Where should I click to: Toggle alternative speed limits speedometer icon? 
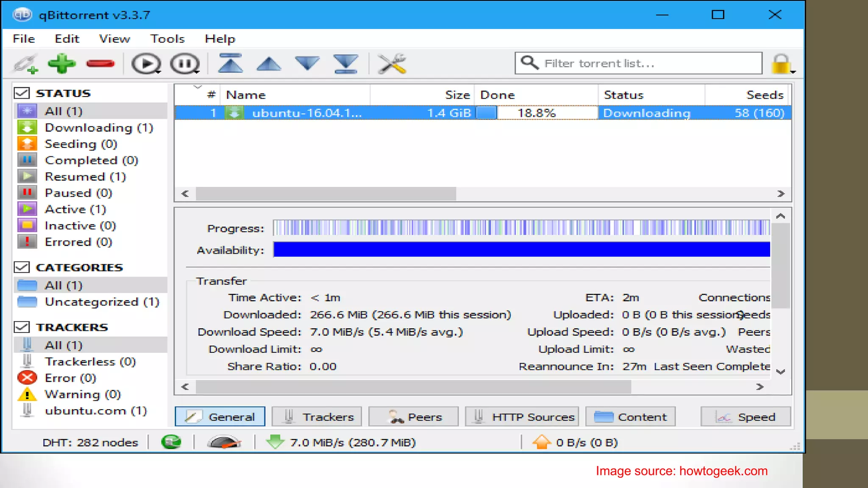tap(224, 442)
